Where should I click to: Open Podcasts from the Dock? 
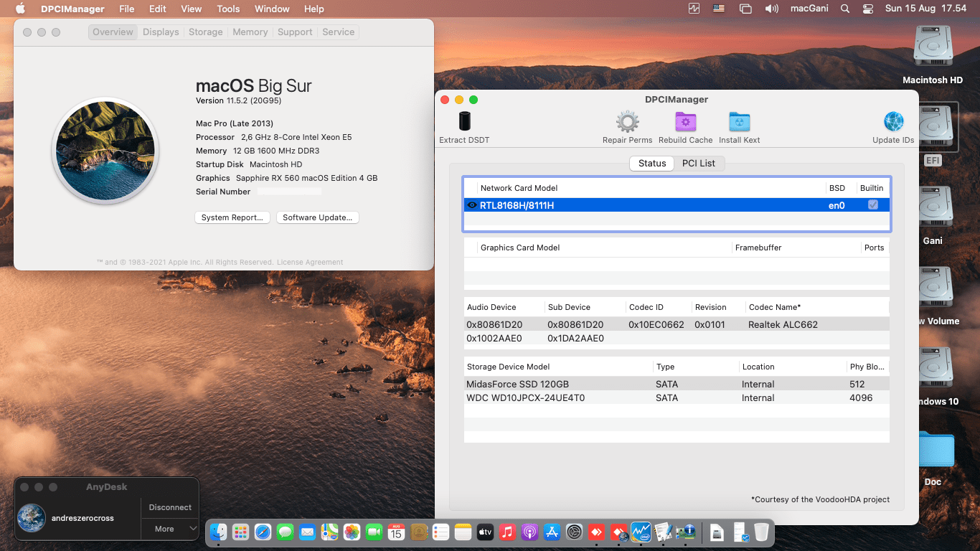tap(529, 532)
